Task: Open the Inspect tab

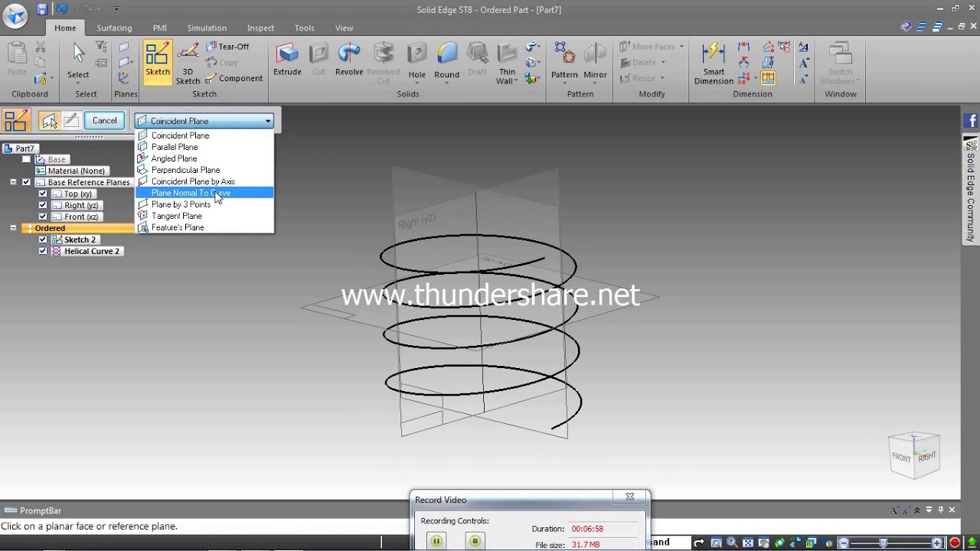Action: pyautogui.click(x=260, y=28)
